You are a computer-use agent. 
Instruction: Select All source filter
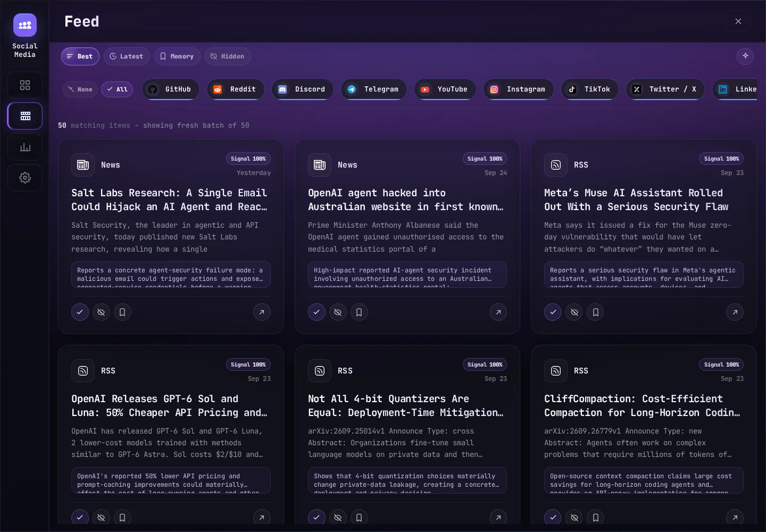pos(117,89)
